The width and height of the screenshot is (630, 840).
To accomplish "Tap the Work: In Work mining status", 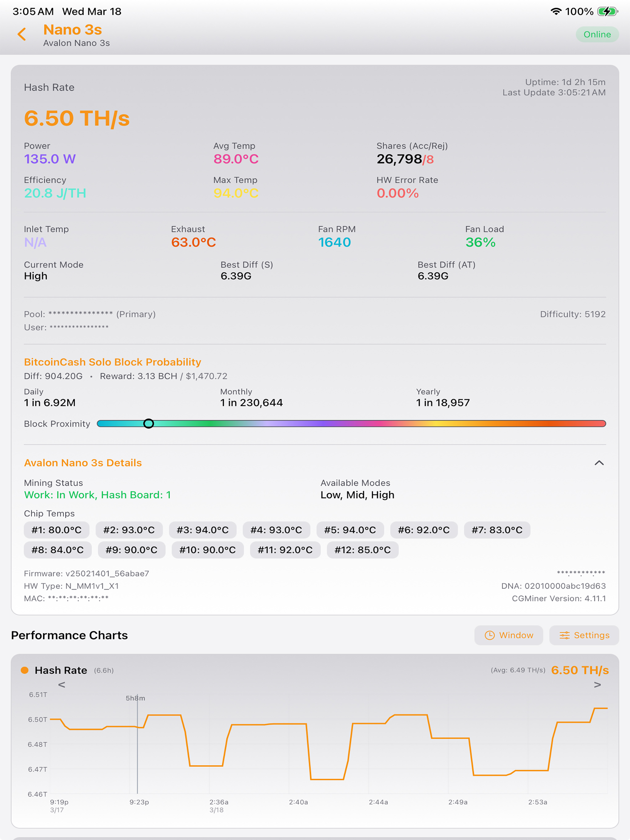I will pyautogui.click(x=97, y=495).
